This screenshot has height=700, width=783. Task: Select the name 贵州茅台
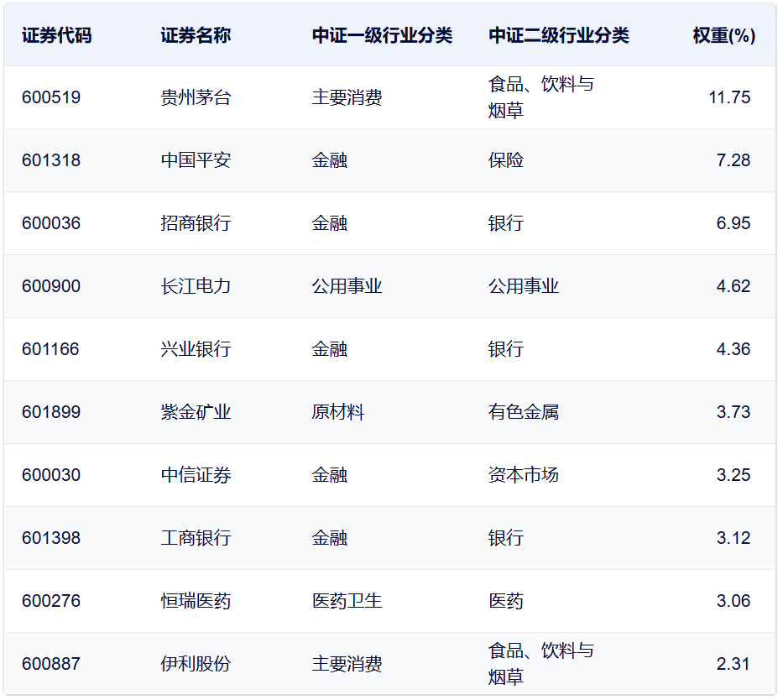point(196,97)
